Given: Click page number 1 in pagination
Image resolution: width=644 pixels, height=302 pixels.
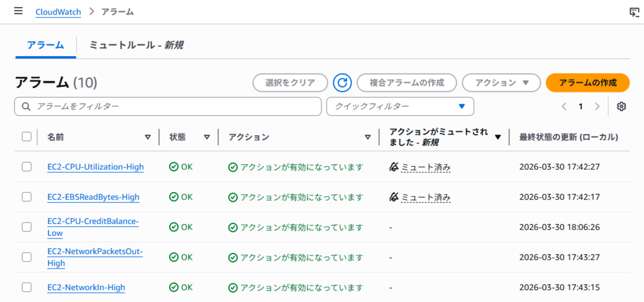Looking at the screenshot, I should (580, 106).
